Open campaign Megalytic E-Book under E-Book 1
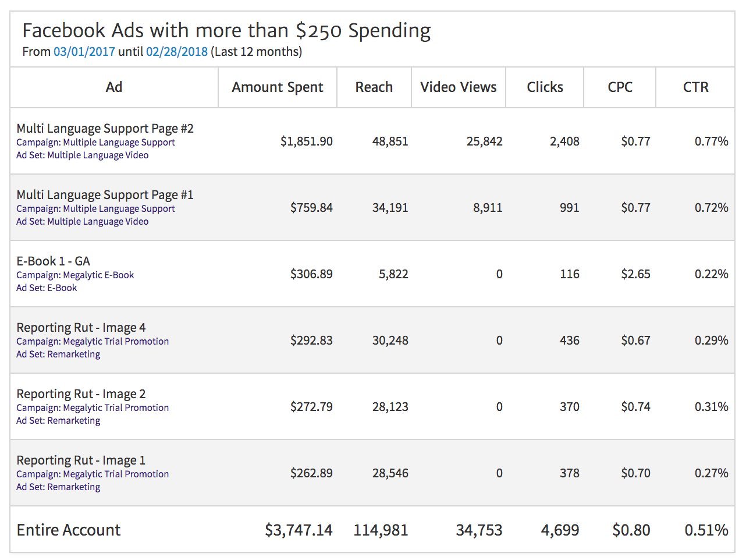 [75, 275]
